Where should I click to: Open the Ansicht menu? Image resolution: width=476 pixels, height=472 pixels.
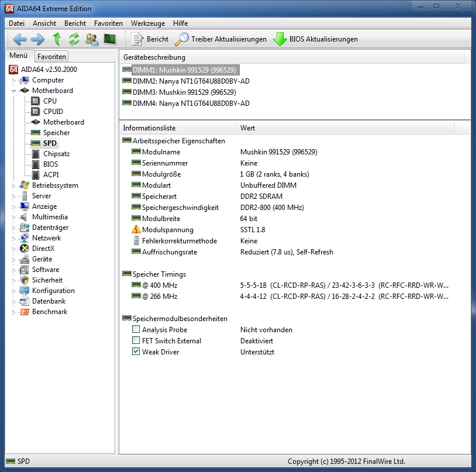(x=44, y=23)
